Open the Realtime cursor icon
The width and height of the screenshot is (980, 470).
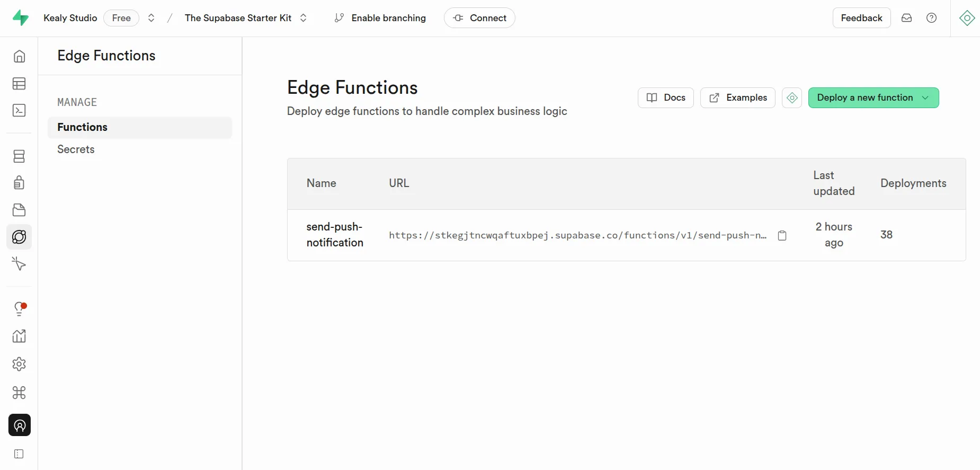[19, 263]
